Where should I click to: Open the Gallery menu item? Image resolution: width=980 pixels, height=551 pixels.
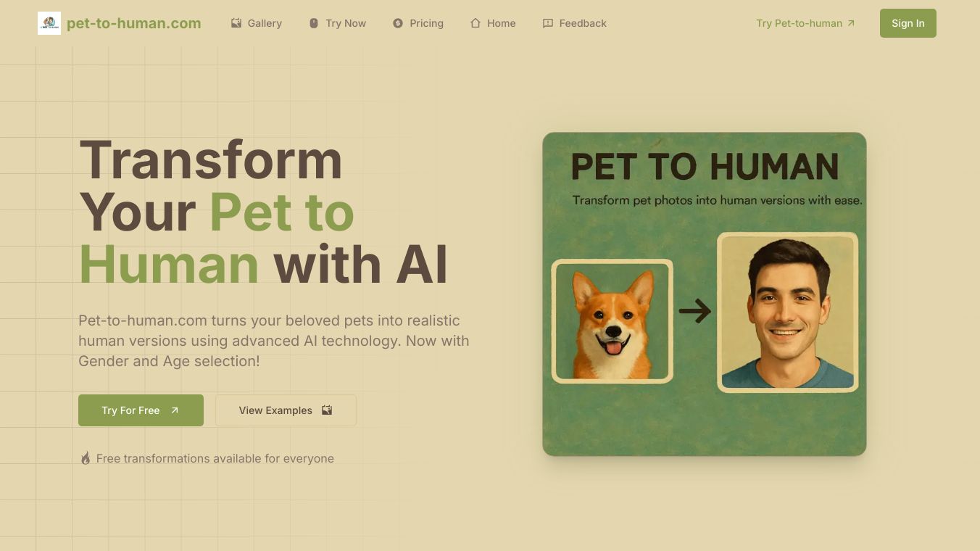click(257, 23)
